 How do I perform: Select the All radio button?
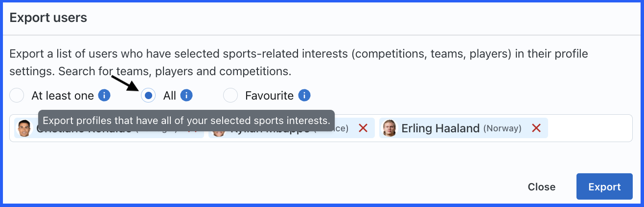point(148,95)
